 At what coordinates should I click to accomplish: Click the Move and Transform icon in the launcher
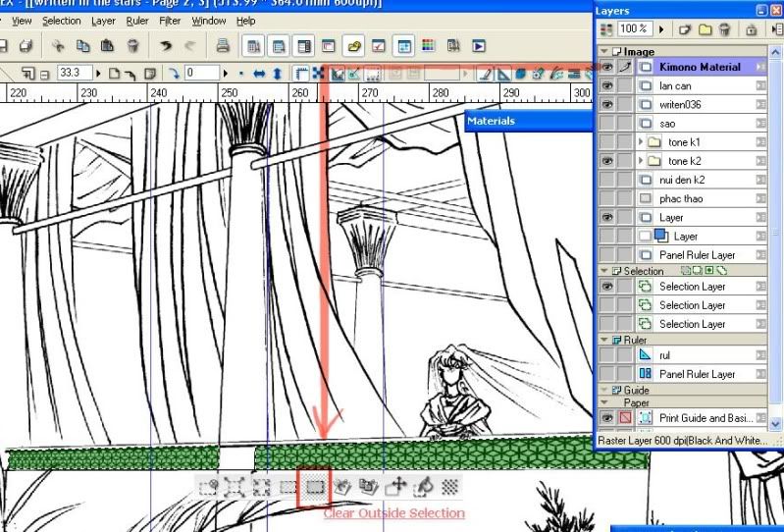(398, 487)
